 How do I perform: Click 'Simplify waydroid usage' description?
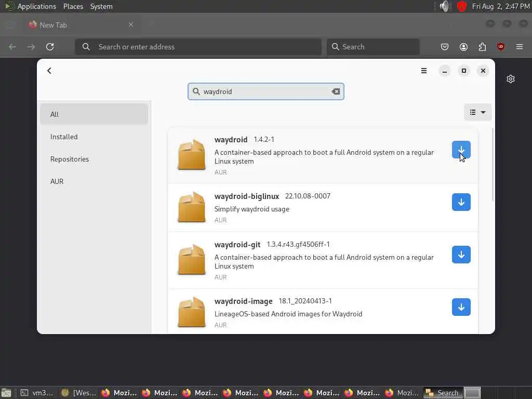tap(252, 209)
